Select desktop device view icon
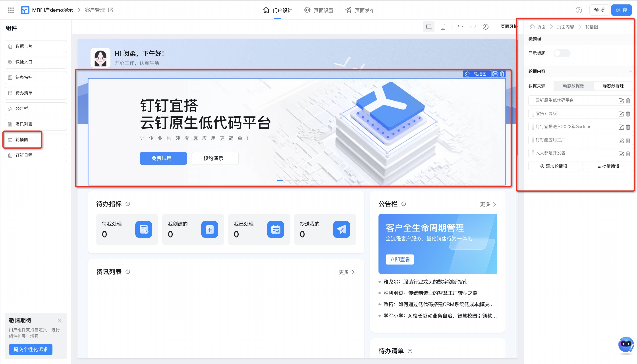This screenshot has width=637, height=364. pyautogui.click(x=429, y=27)
